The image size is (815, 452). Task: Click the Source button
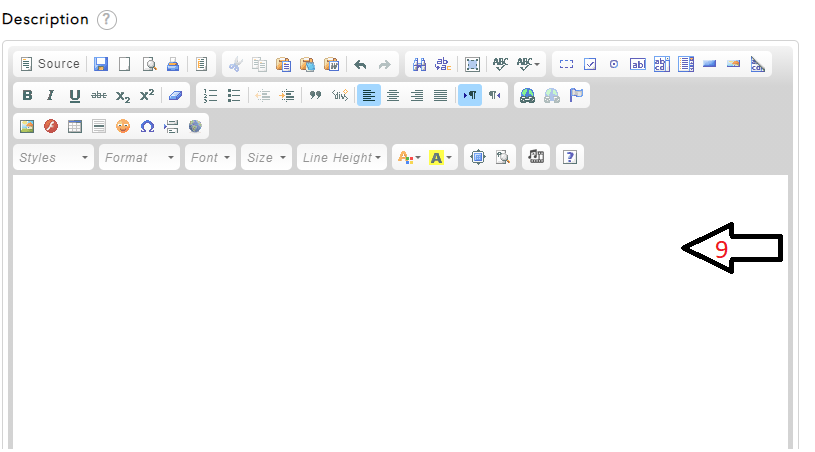pyautogui.click(x=50, y=64)
